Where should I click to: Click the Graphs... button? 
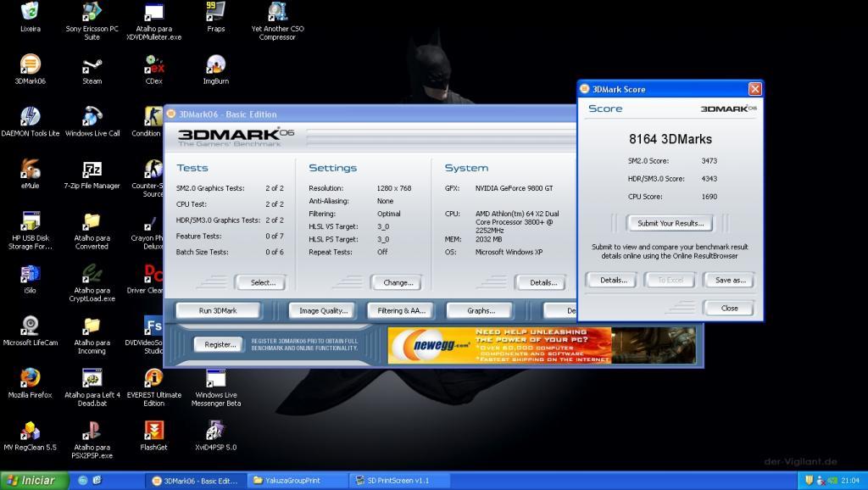pyautogui.click(x=480, y=310)
